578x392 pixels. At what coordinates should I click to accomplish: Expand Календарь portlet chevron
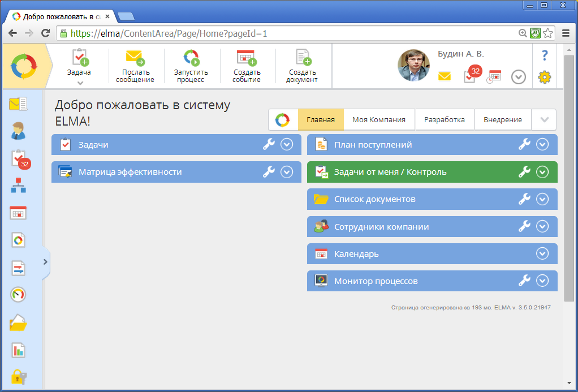click(x=542, y=253)
